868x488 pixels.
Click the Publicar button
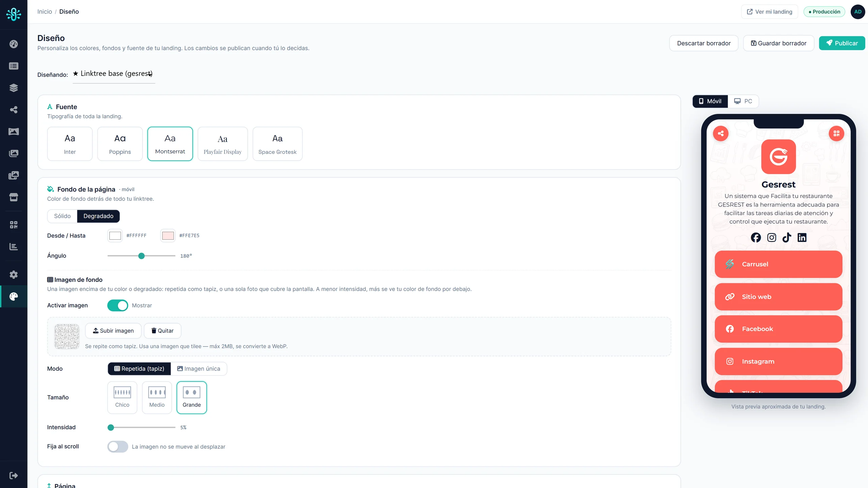(842, 43)
